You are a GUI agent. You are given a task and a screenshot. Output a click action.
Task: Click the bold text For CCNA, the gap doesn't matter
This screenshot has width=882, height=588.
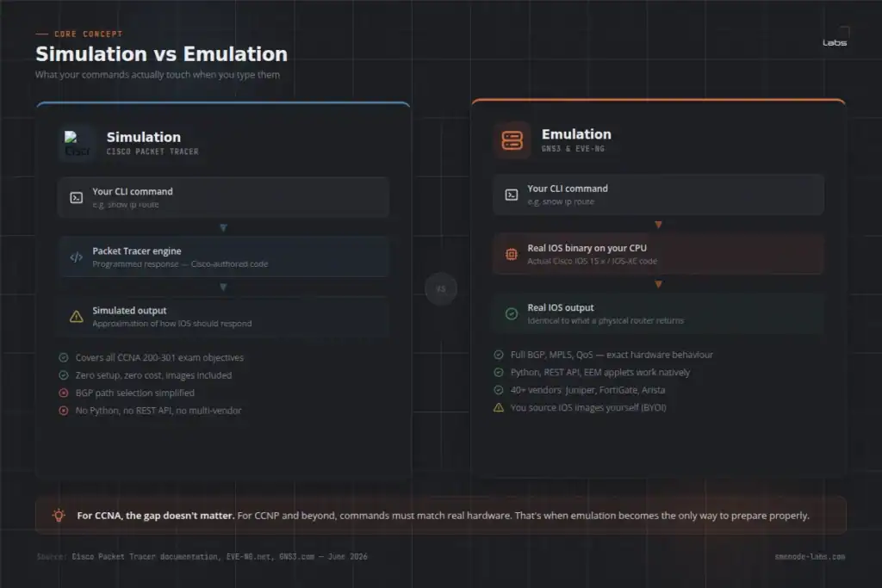pos(155,516)
